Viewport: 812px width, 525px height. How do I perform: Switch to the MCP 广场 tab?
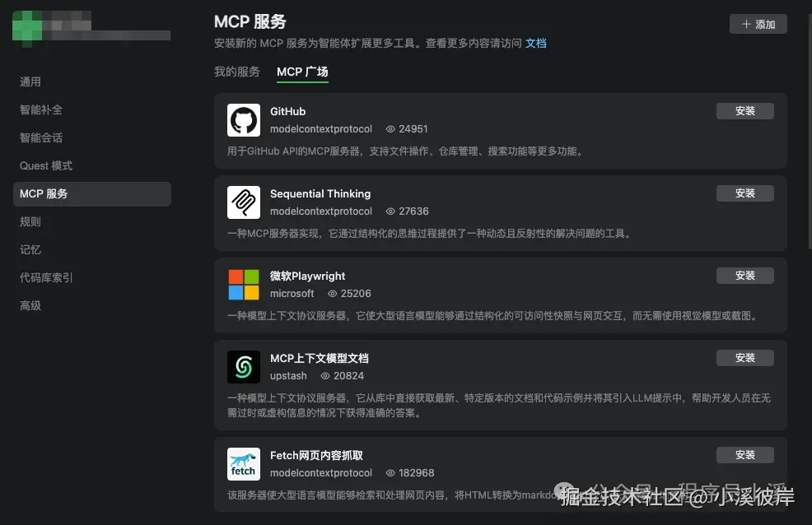coord(302,72)
